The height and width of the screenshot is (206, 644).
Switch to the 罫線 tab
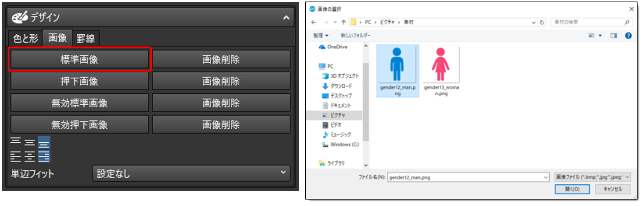click(x=86, y=38)
